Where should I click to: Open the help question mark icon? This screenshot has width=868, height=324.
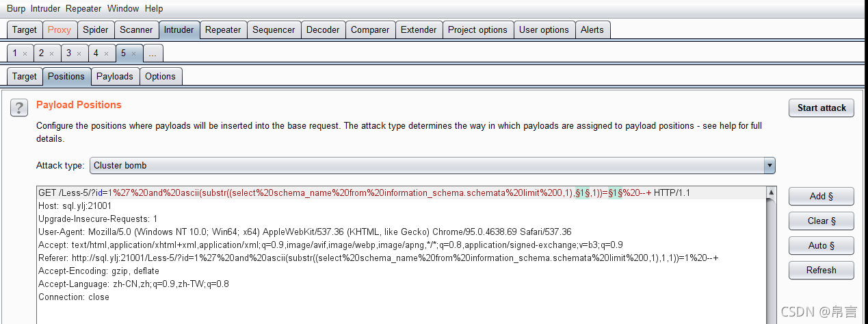18,108
